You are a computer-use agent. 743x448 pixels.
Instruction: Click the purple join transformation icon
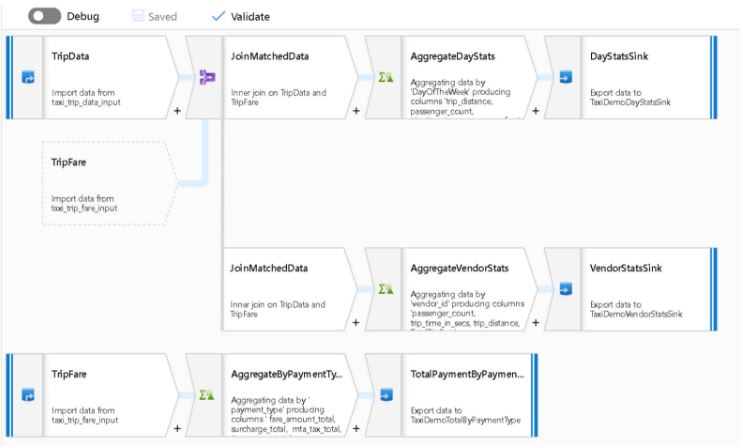(x=206, y=78)
